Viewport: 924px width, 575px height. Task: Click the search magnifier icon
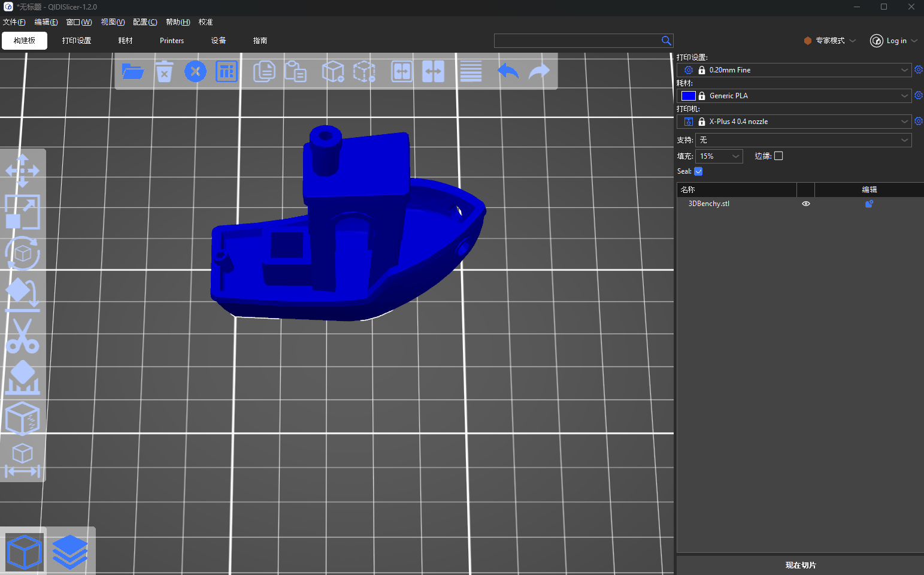pyautogui.click(x=666, y=41)
